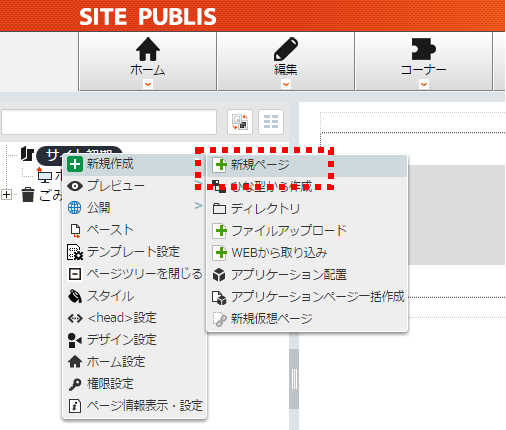Screen dimensions: 506x430
Task: Click the tree switch icon beside search field
Action: [240, 122]
